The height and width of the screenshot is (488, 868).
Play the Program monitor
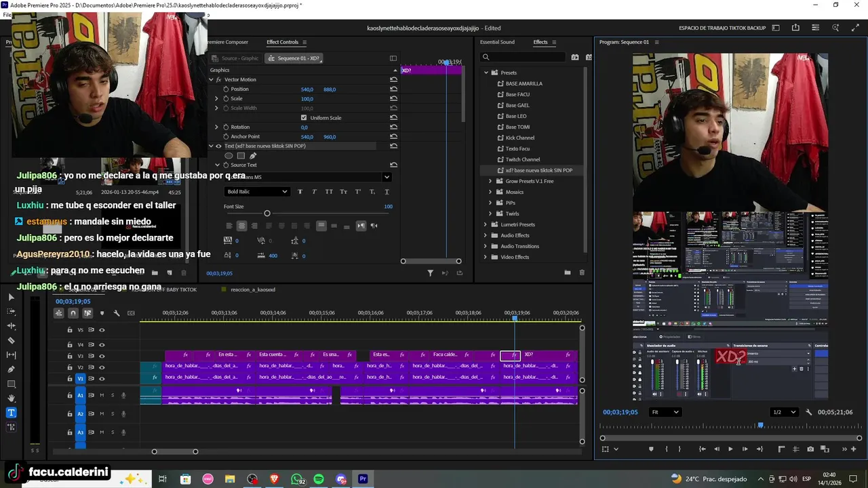tap(730, 449)
